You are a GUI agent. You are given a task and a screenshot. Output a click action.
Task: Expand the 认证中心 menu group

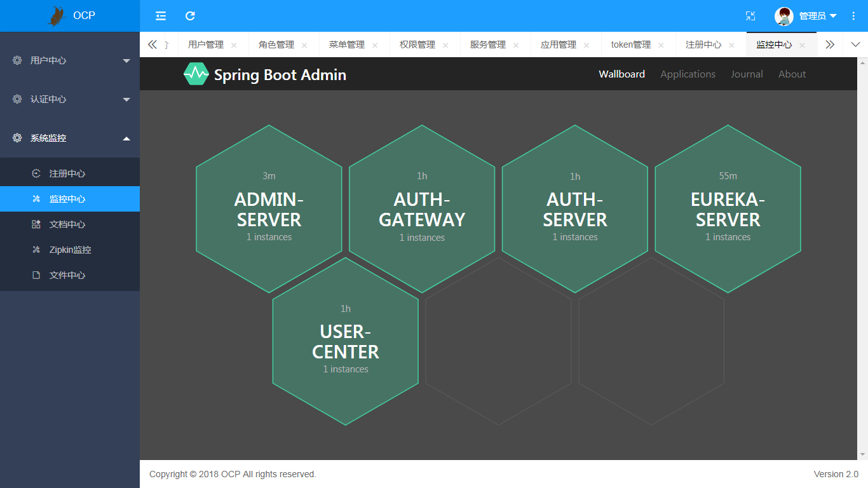point(126,100)
